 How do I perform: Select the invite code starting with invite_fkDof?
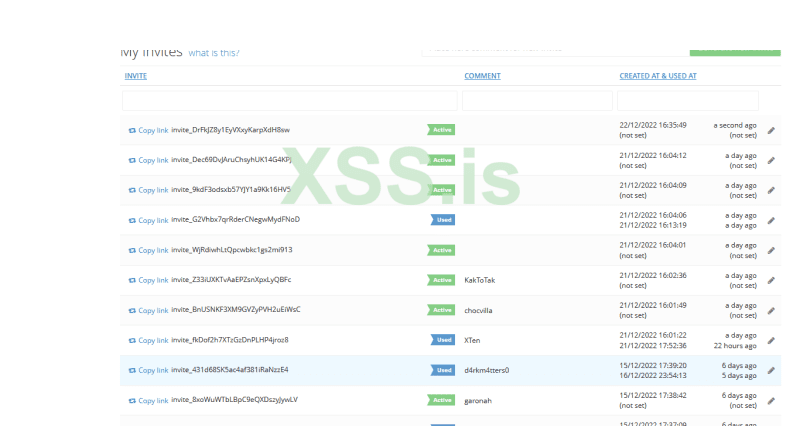pos(230,340)
